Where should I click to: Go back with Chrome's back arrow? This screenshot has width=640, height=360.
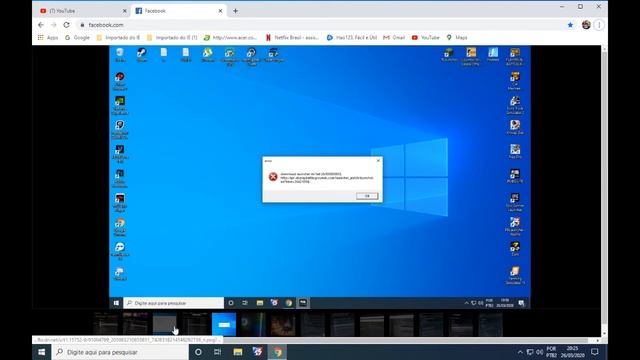pyautogui.click(x=41, y=25)
